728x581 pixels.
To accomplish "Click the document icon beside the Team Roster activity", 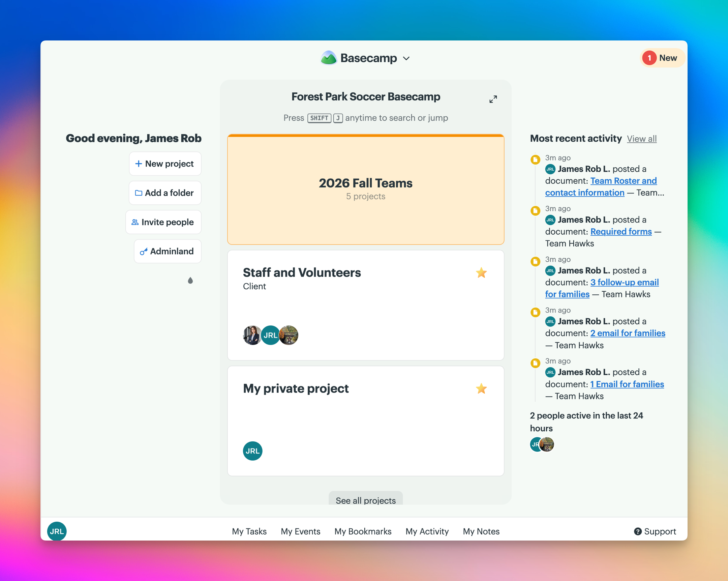I will point(535,159).
